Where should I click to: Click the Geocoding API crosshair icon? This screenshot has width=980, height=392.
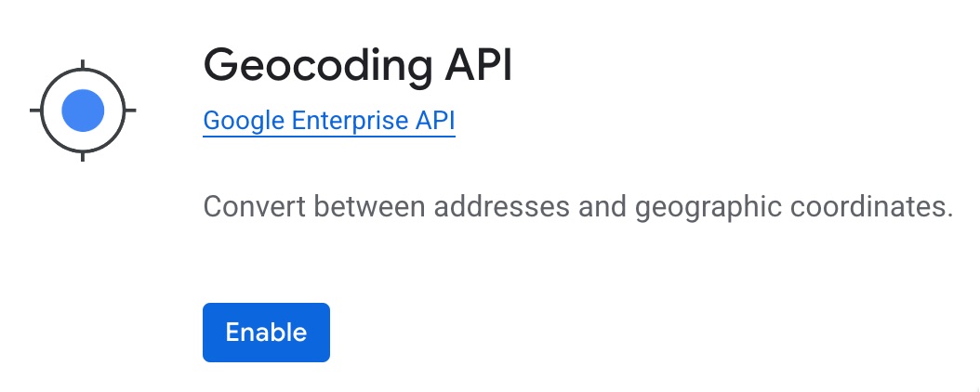pyautogui.click(x=83, y=111)
